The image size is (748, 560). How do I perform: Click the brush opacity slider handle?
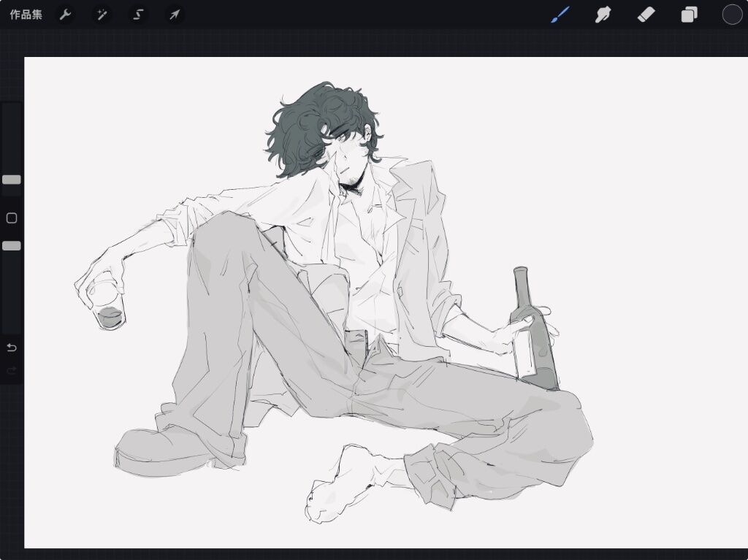click(x=12, y=245)
